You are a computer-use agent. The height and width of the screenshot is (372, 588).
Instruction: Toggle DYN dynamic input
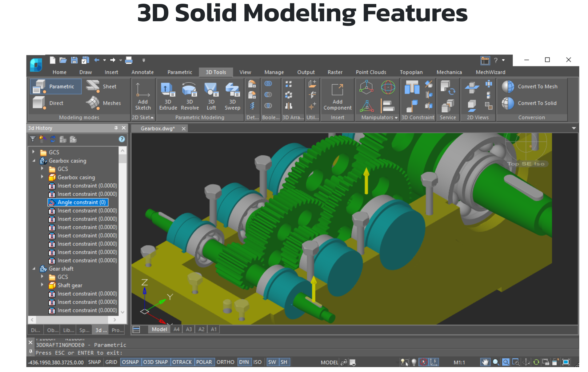click(244, 362)
